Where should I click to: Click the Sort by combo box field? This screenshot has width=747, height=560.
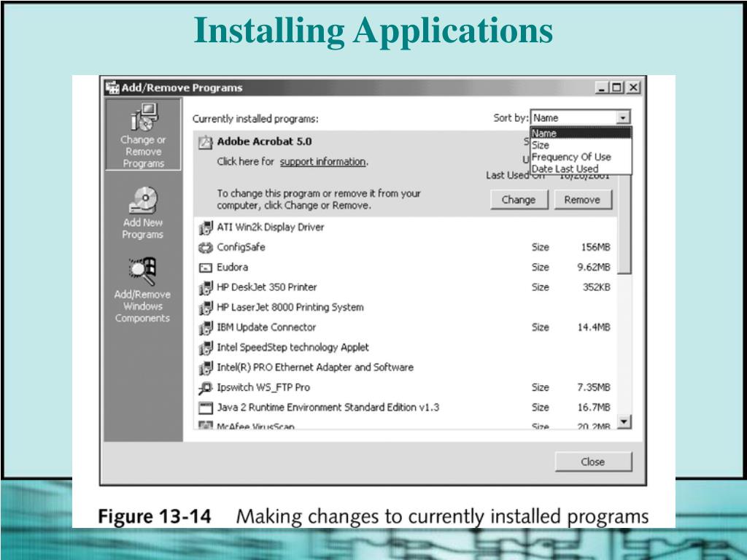580,117
